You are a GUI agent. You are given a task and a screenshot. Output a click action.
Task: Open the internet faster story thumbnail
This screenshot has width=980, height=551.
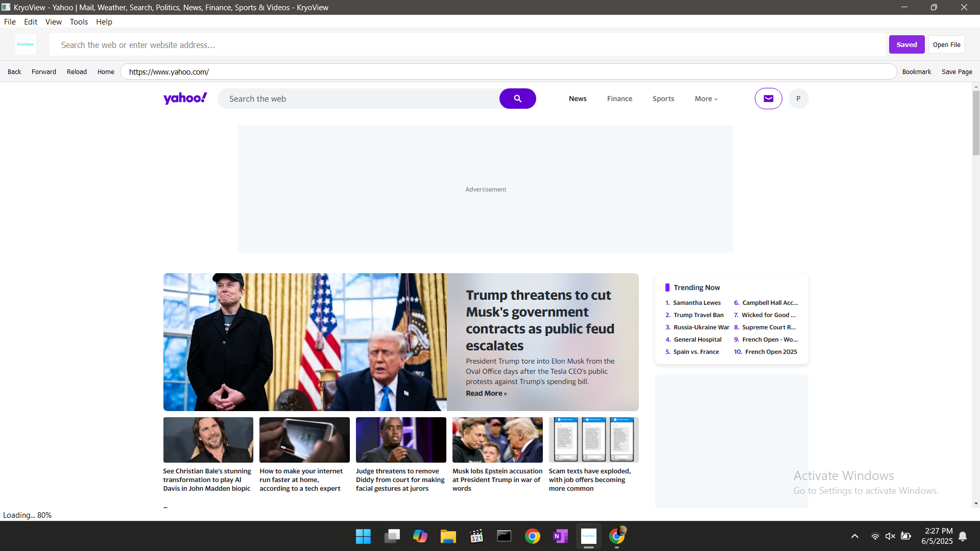pyautogui.click(x=304, y=440)
